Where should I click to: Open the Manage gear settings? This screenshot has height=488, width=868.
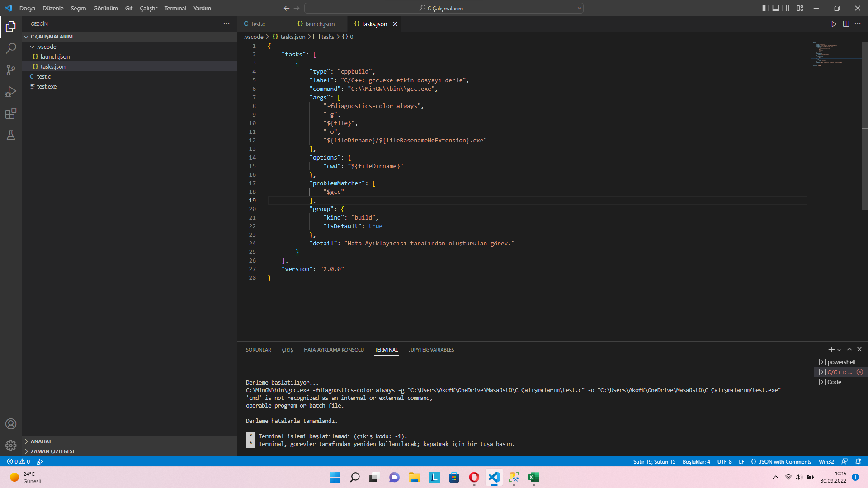click(11, 446)
